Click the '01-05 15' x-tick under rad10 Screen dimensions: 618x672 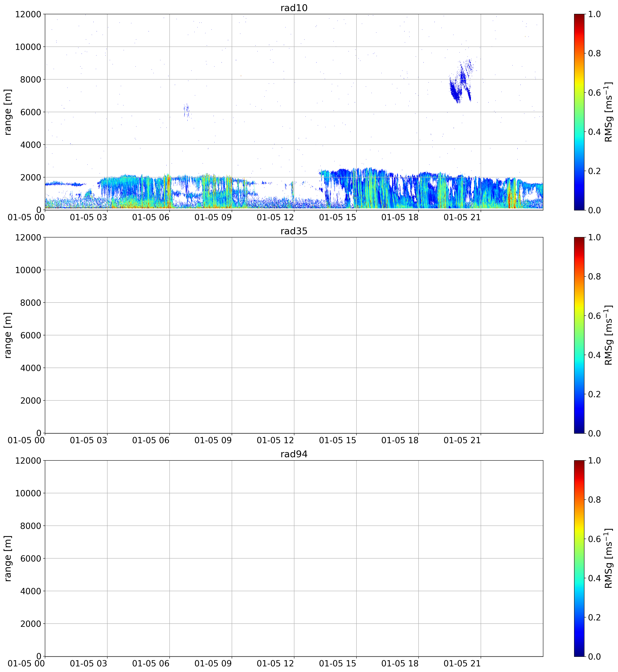pyautogui.click(x=338, y=217)
